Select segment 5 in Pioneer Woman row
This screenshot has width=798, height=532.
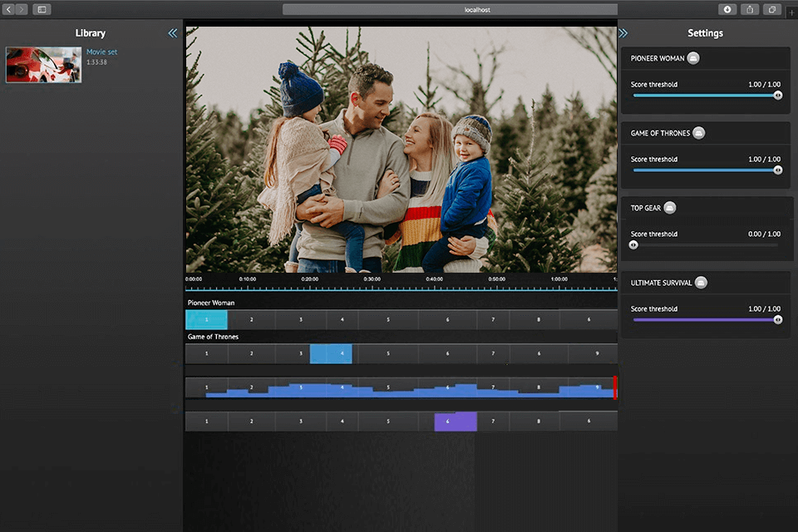pyautogui.click(x=388, y=320)
